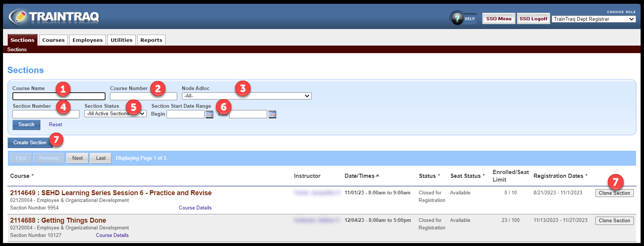Open Course Details for SEHD Learning Series
The height and width of the screenshot is (246, 644).
(195, 208)
